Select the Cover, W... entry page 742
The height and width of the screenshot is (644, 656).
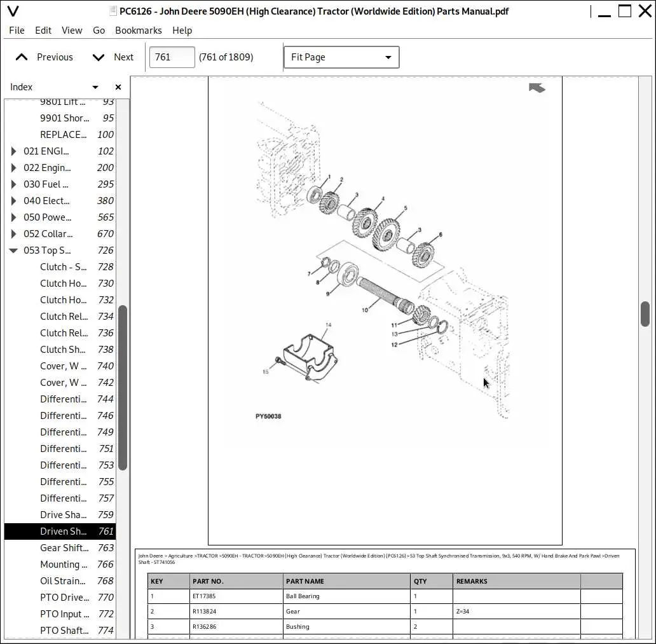click(x=60, y=383)
